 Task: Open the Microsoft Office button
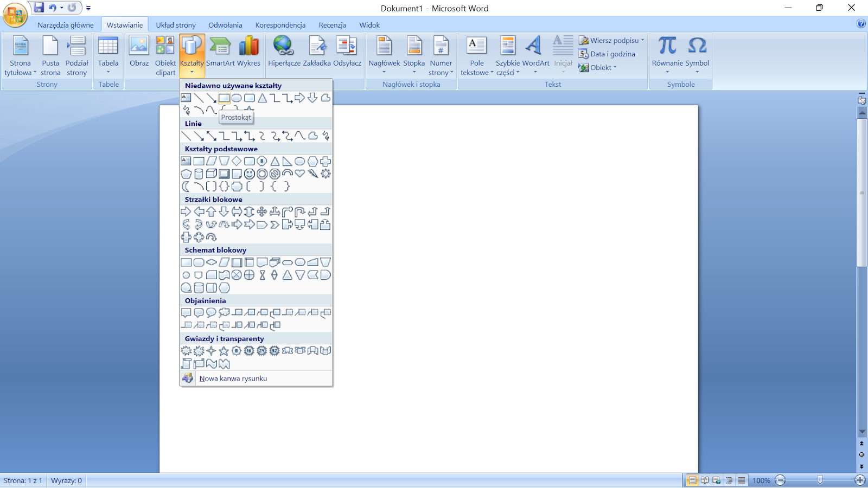15,14
